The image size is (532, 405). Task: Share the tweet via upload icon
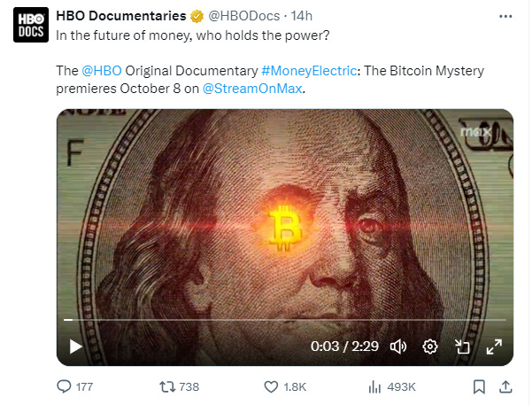click(505, 386)
